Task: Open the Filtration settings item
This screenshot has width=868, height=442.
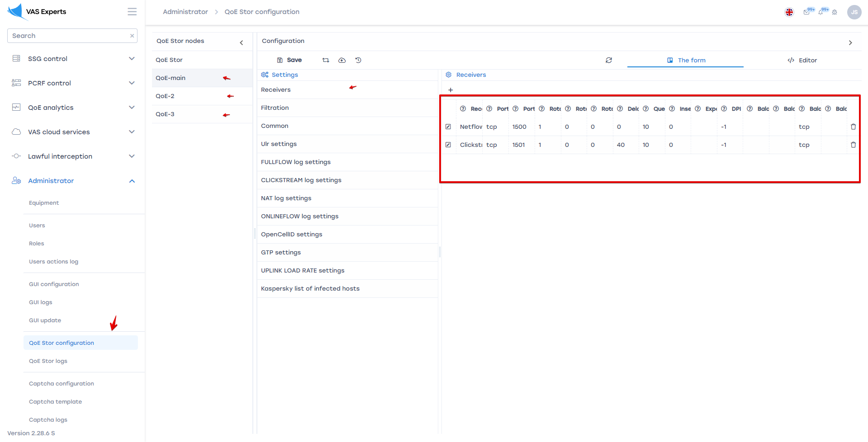Action: (275, 108)
